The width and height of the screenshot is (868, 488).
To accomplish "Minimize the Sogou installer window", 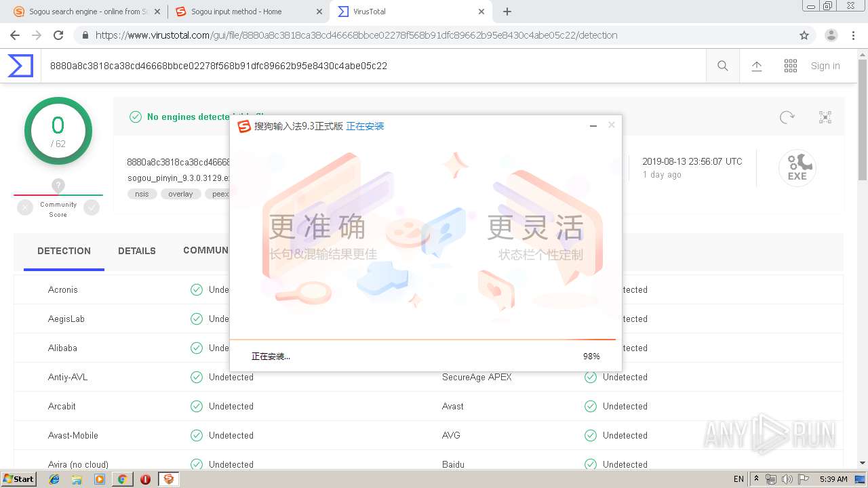I will (593, 126).
